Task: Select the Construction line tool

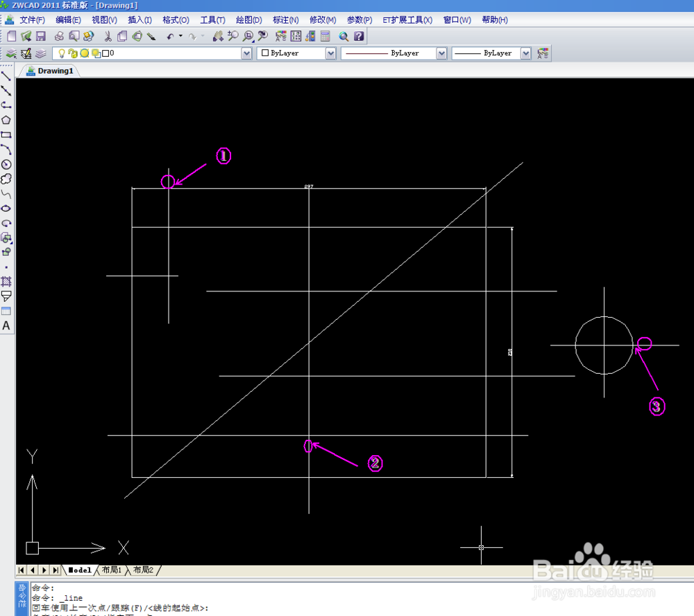Action: (x=6, y=90)
